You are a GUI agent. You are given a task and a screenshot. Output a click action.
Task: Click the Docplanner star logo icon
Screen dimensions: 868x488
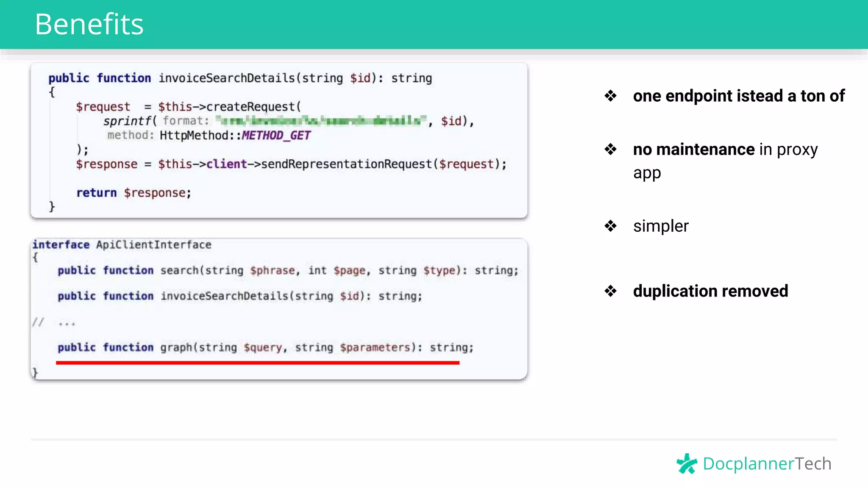click(687, 463)
